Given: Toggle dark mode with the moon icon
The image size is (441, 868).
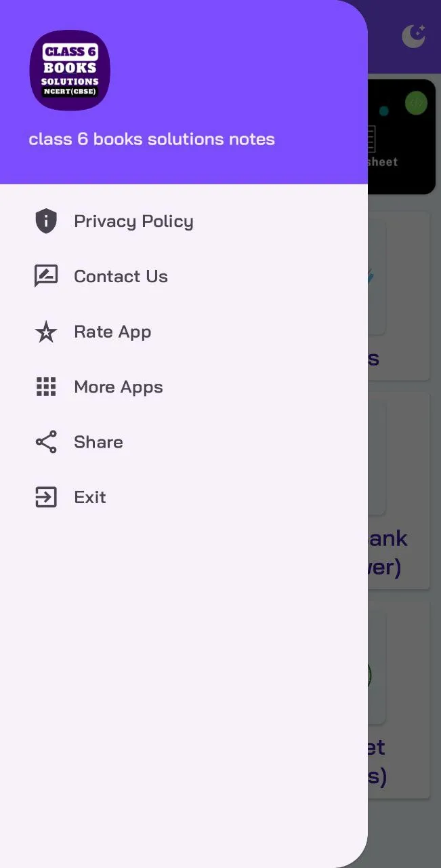Looking at the screenshot, I should click(413, 37).
